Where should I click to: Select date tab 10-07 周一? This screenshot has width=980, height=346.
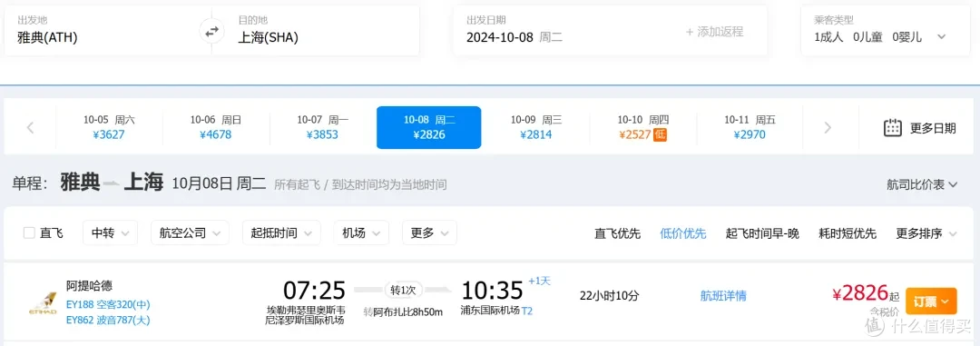[322, 127]
